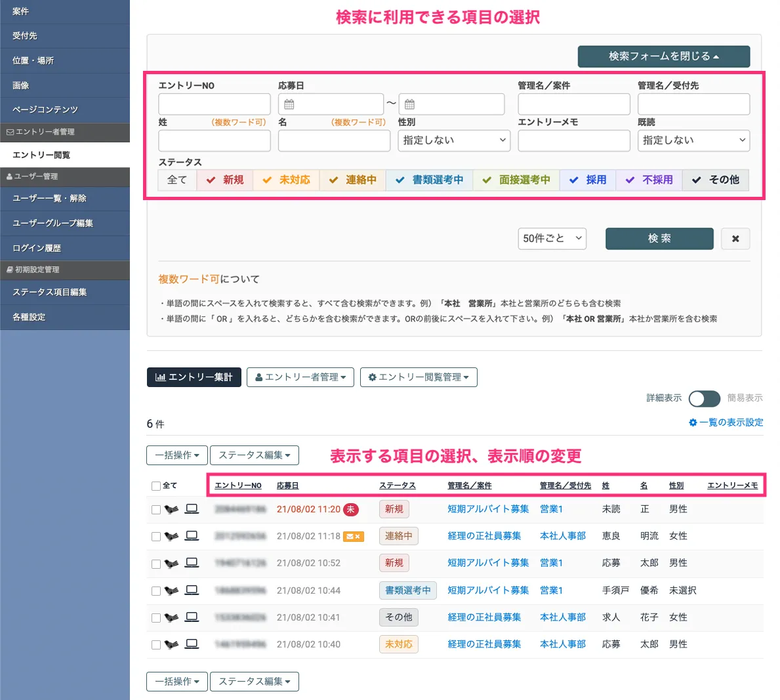780x700 pixels.
Task: Toggle the 詳細表示 / 簡易表示 switch
Action: coord(704,398)
